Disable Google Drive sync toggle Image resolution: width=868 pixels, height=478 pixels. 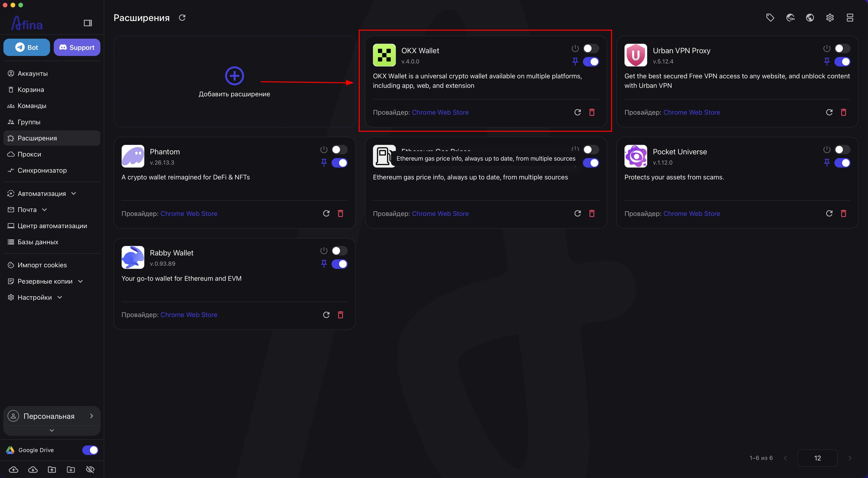coord(90,450)
